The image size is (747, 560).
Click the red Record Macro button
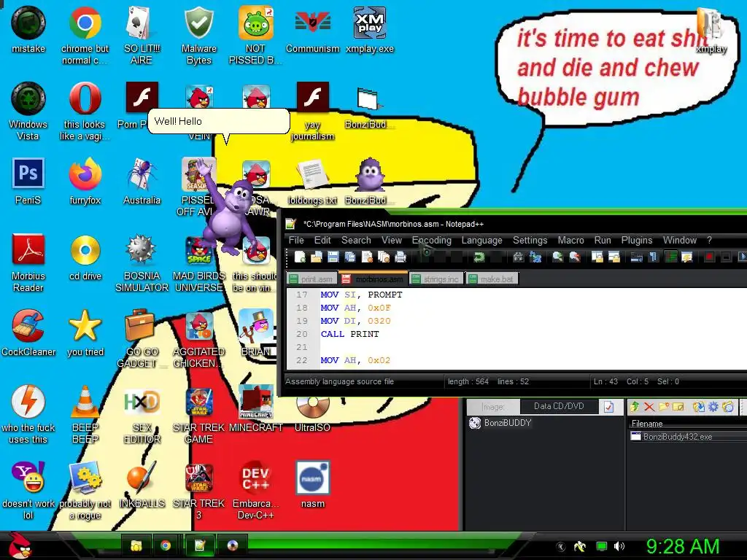pos(709,257)
